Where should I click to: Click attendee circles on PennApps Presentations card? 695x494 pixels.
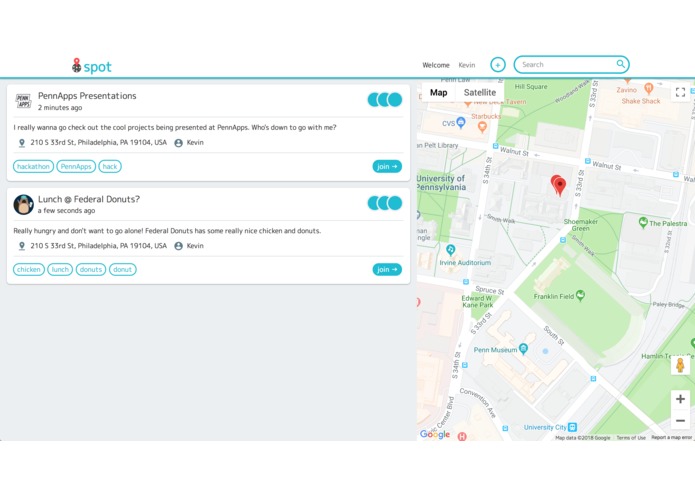[x=385, y=100]
